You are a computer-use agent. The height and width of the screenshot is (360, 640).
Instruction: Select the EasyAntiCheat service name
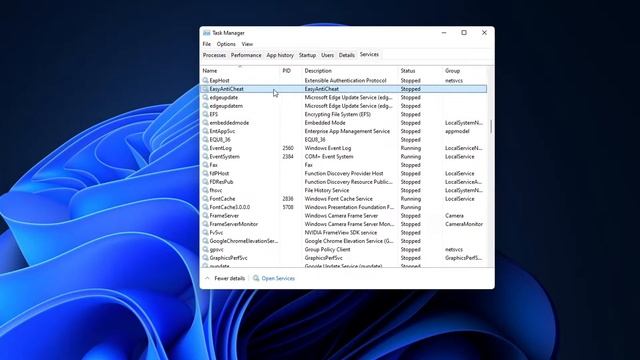coord(226,89)
